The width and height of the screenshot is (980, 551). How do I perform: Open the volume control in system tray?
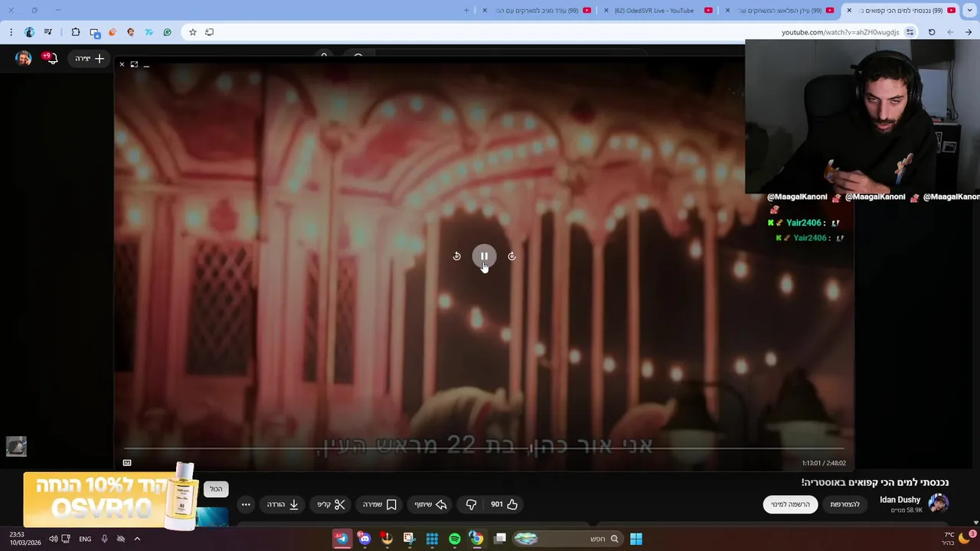tap(54, 539)
